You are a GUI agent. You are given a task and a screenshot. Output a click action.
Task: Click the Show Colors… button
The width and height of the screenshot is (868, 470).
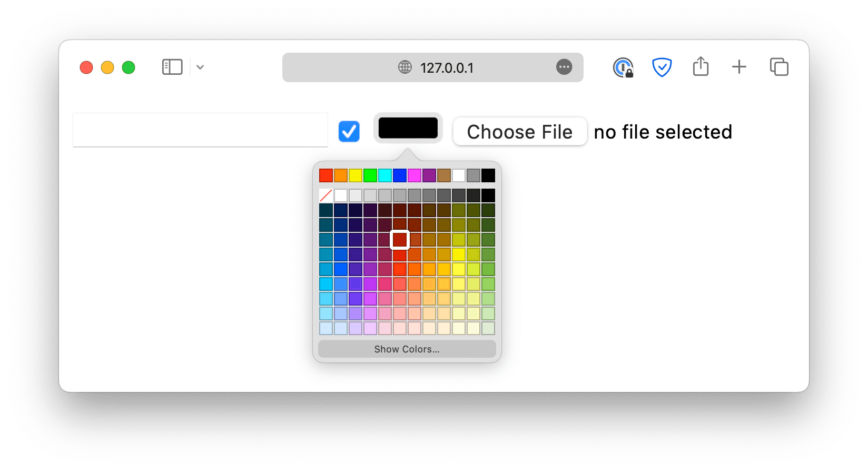[407, 349]
